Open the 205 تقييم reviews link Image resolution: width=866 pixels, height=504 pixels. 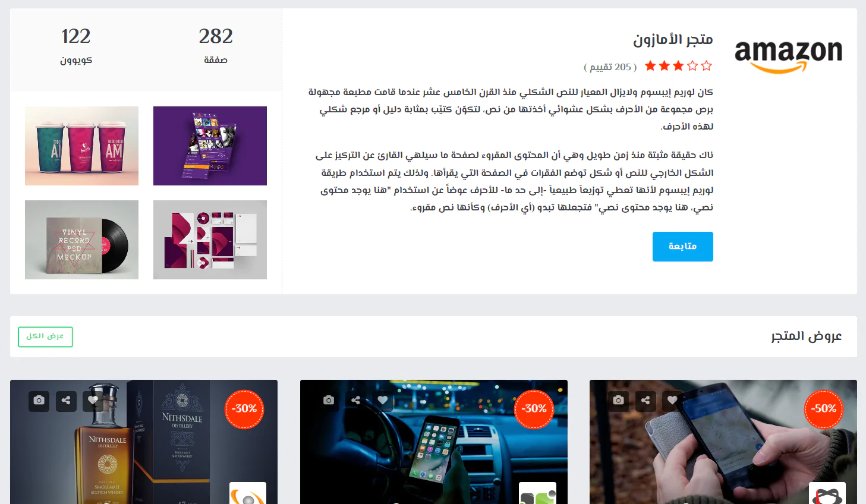[x=610, y=67]
